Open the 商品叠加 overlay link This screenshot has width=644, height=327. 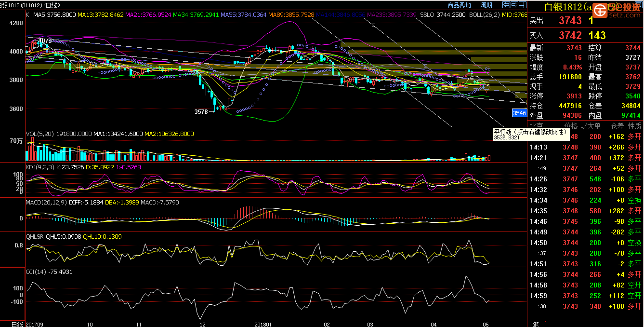[x=459, y=5]
